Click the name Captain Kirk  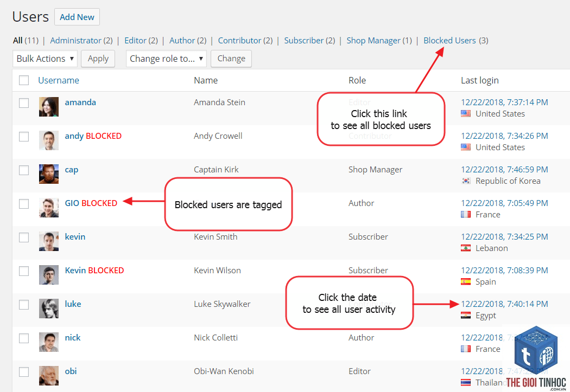point(216,170)
